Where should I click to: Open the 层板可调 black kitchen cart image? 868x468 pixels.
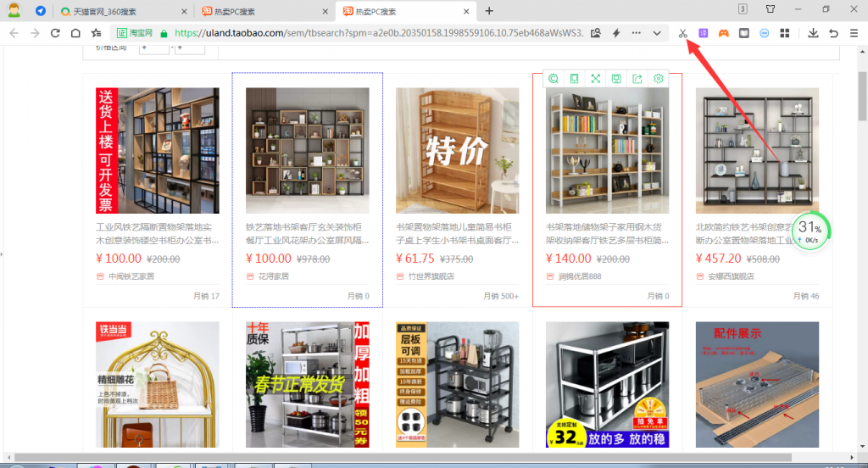point(457,385)
